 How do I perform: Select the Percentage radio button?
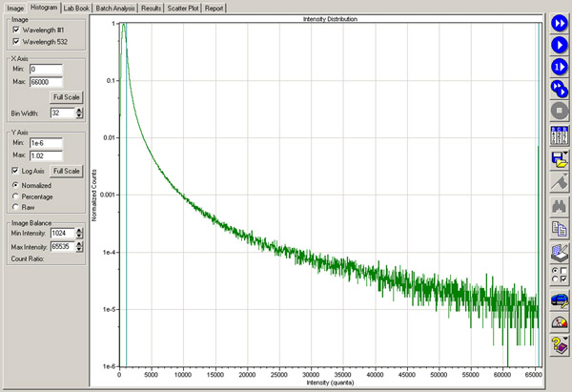coord(15,196)
